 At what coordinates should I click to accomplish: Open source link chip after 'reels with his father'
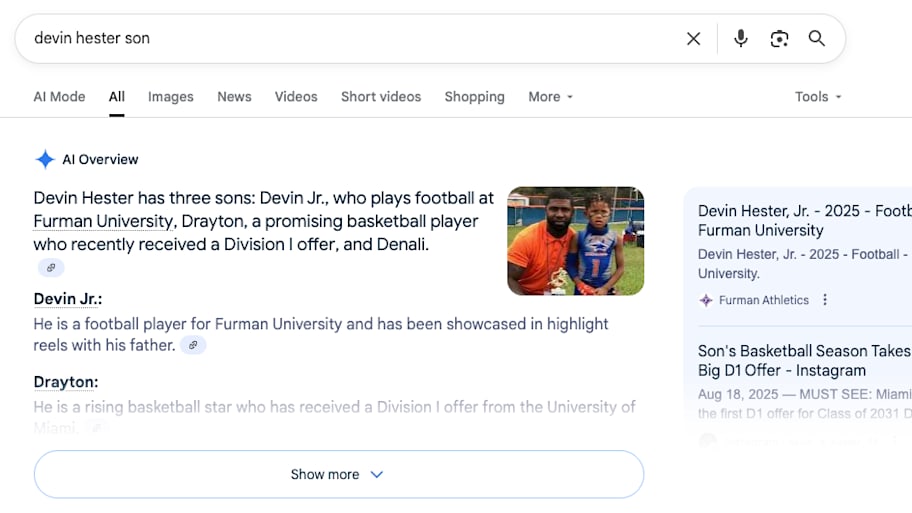[193, 345]
